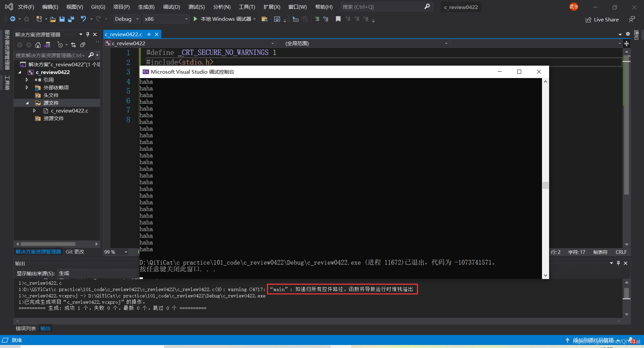Click pending changes filter clock icon
Image resolution: width=644 pixels, height=348 pixels.
tap(60, 45)
